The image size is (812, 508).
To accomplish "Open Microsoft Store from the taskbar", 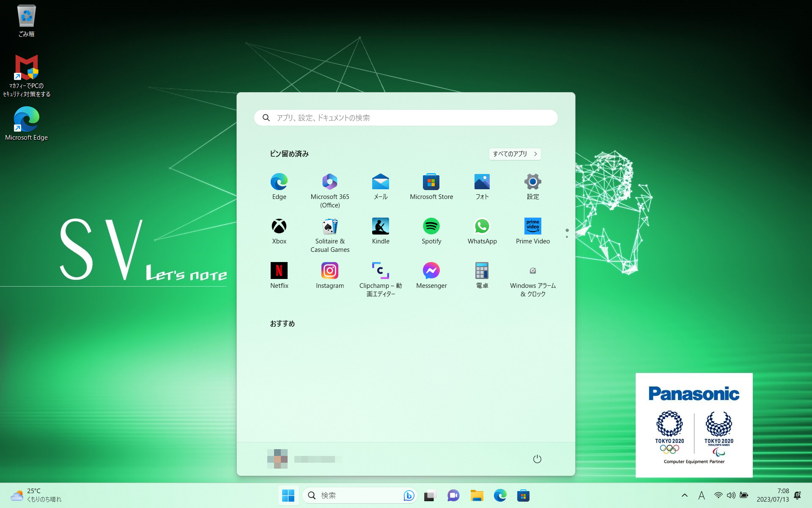I will coord(523,495).
